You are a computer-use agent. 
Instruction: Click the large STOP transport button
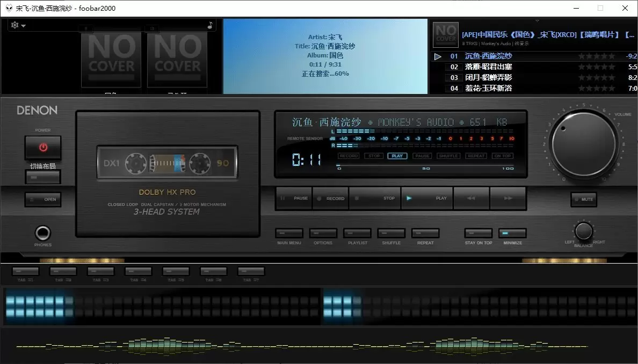point(375,199)
